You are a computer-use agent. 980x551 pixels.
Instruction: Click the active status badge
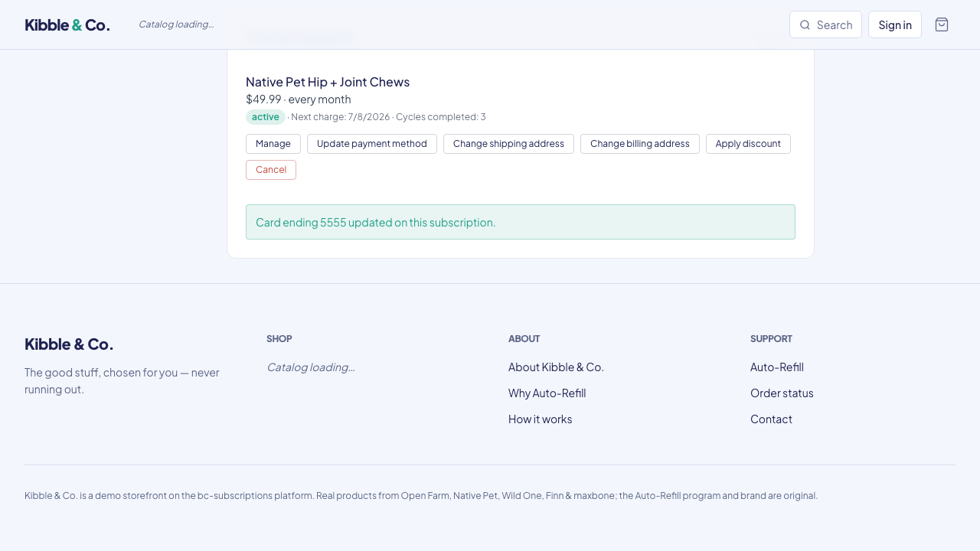[266, 117]
